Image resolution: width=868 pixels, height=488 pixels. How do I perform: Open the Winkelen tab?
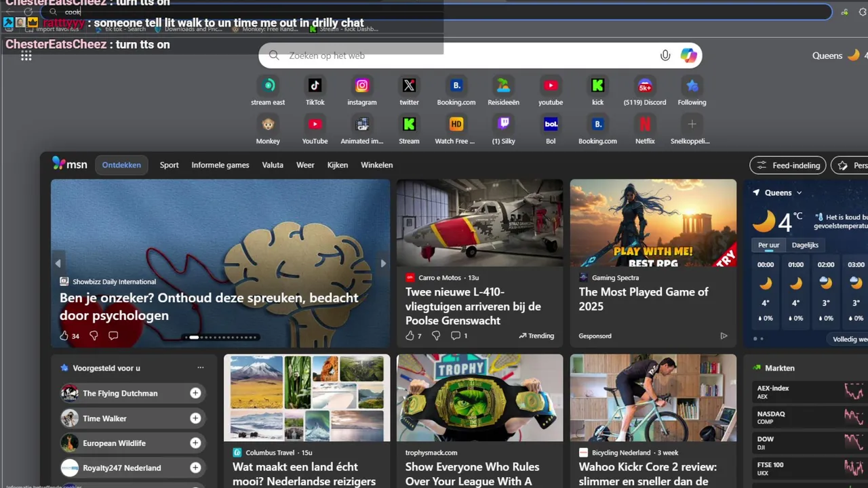[377, 165]
